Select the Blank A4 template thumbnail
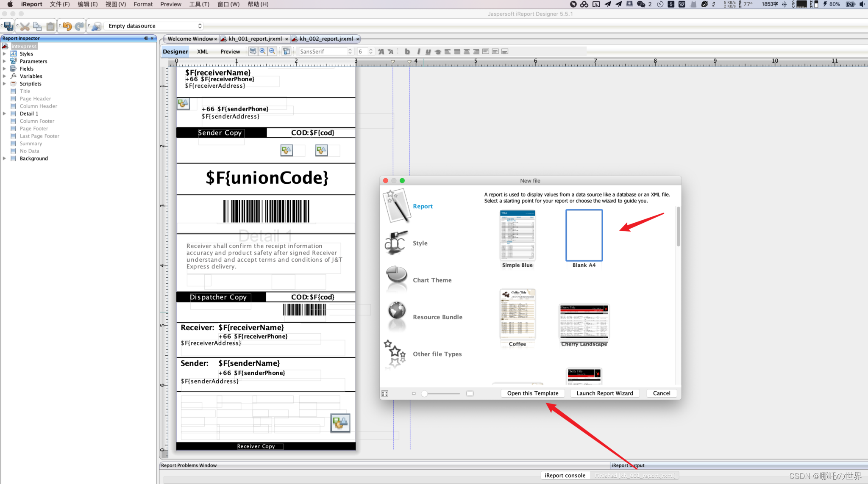 click(x=584, y=235)
